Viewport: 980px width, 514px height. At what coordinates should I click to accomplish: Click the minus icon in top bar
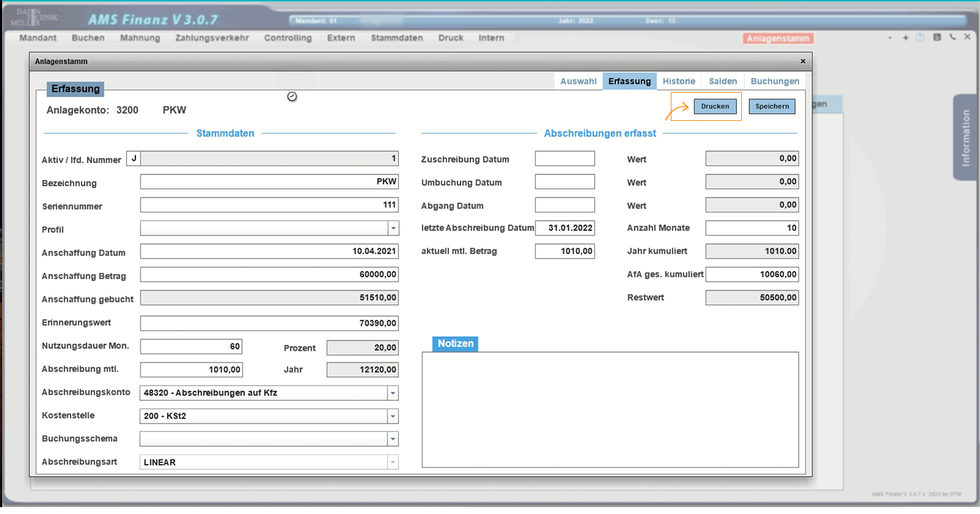890,38
